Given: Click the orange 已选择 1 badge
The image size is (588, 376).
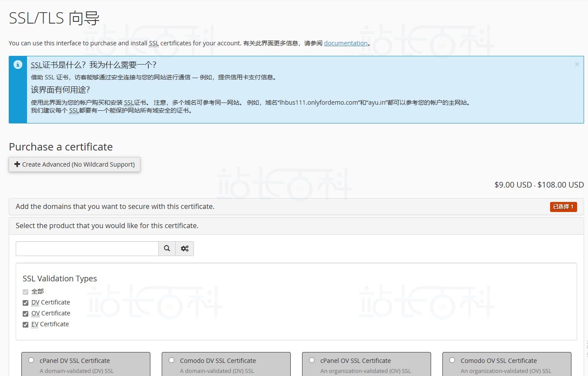Looking at the screenshot, I should tap(563, 207).
